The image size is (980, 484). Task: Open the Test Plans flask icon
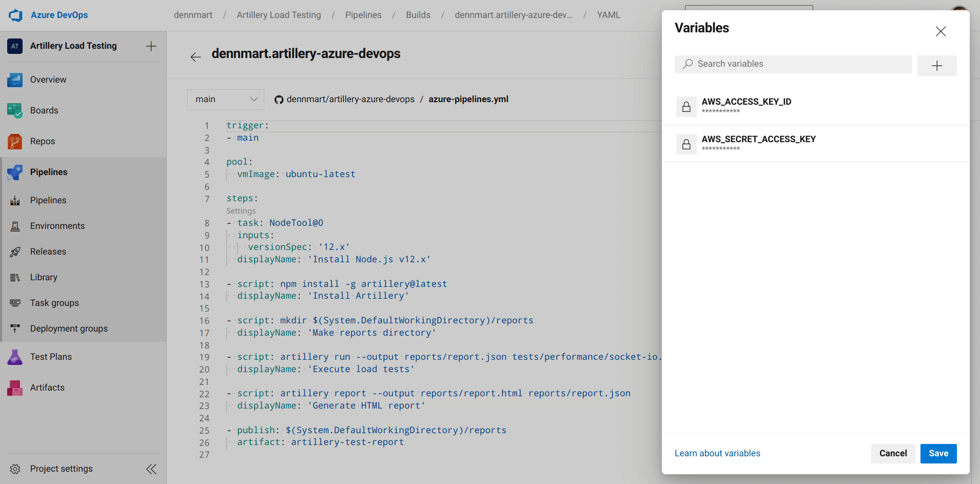click(15, 357)
